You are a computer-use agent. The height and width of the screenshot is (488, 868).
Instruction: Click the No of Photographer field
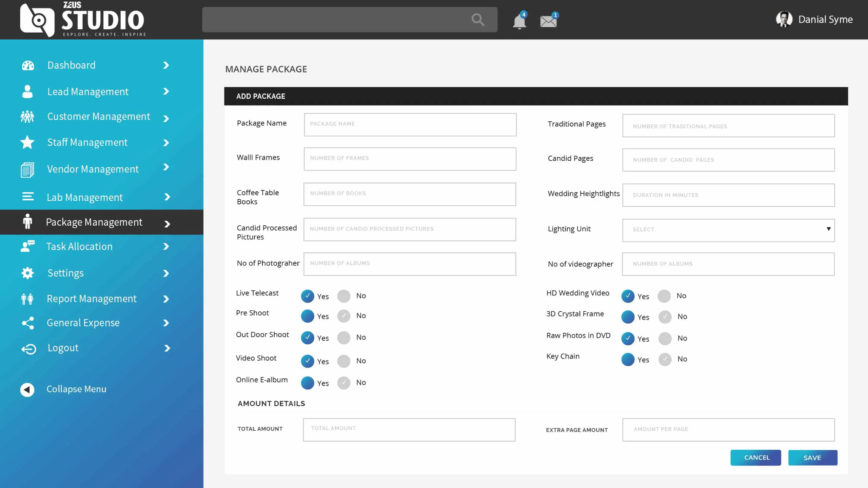[410, 264]
